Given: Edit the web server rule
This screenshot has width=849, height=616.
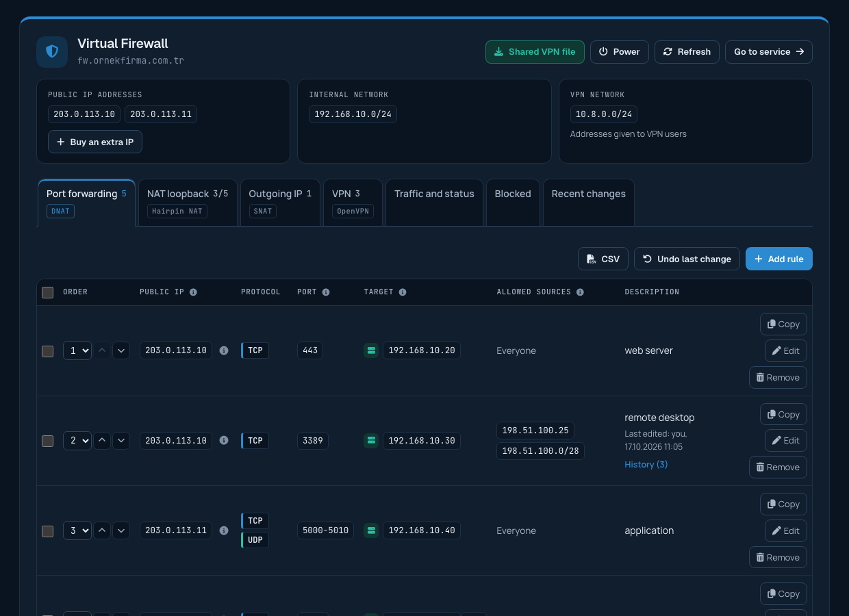Looking at the screenshot, I should pyautogui.click(x=786, y=350).
